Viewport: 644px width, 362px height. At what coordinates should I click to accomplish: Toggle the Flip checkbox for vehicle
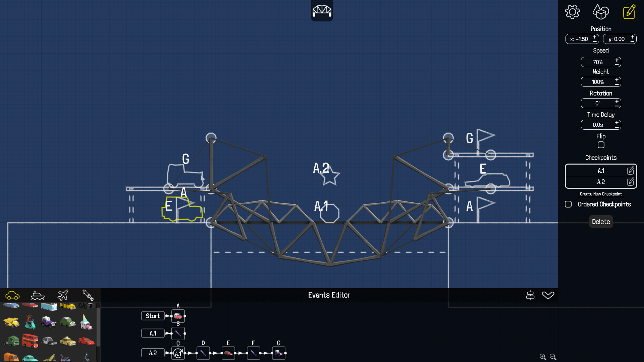[x=601, y=145]
